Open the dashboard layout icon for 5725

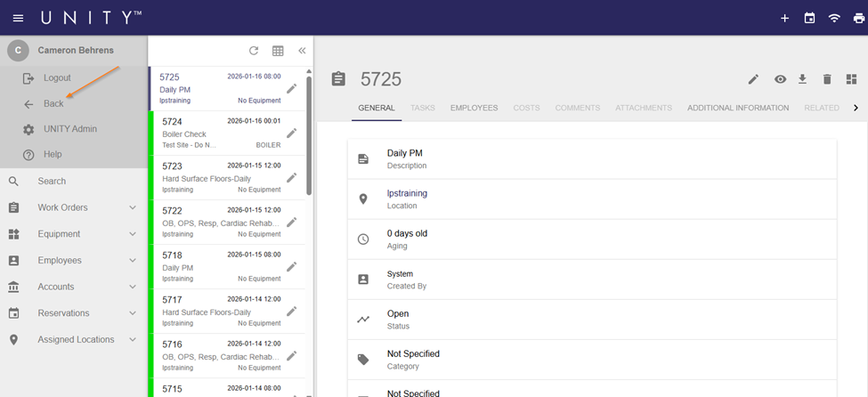851,79
